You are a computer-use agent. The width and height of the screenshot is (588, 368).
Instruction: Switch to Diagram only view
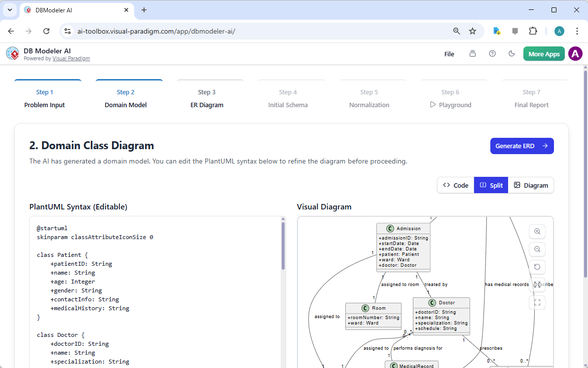pos(531,185)
